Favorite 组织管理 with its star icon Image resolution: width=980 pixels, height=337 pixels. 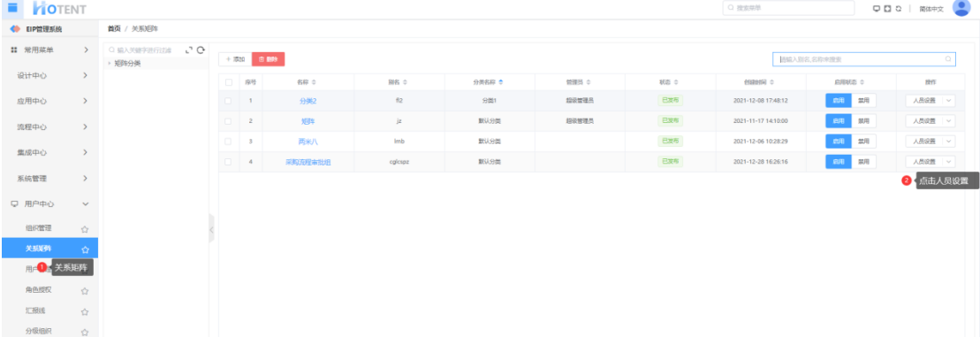(x=85, y=229)
